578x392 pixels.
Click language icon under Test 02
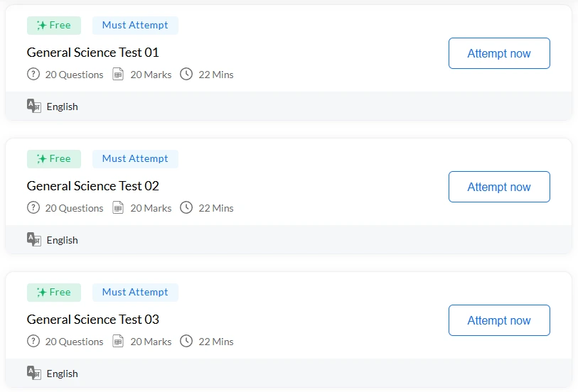click(33, 239)
